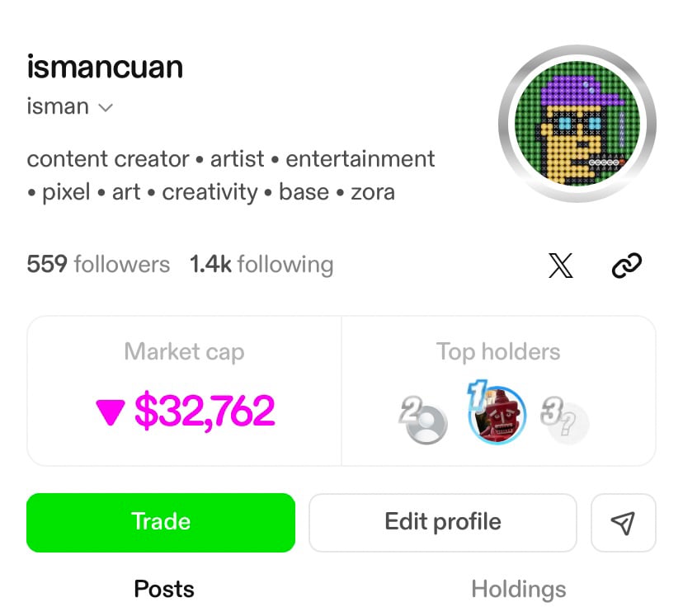
Task: Expand the isman account dropdown chevron
Action: (106, 108)
